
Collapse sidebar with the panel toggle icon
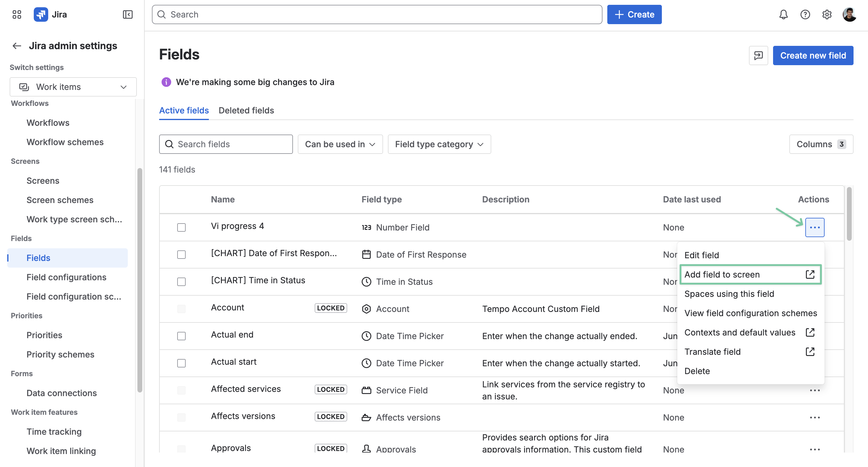[x=128, y=14]
